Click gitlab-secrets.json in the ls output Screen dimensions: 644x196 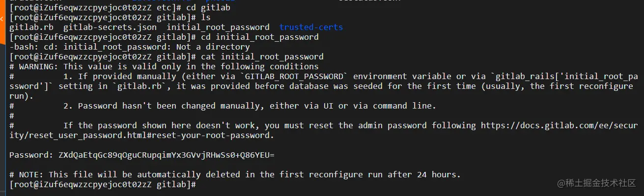[x=110, y=28]
